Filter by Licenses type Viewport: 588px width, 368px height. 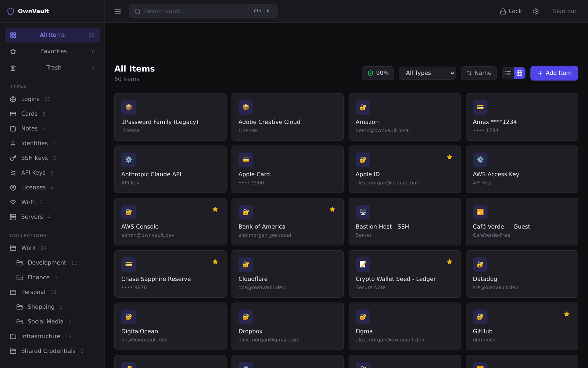[x=52, y=188]
